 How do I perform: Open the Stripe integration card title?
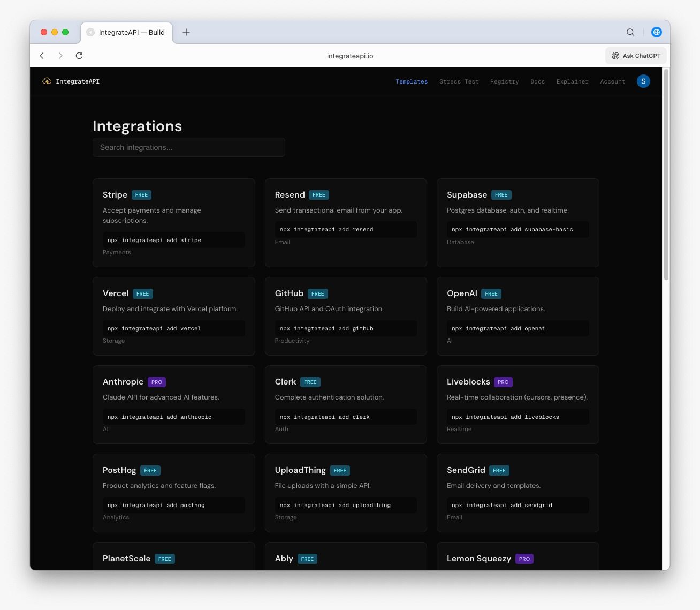click(115, 195)
